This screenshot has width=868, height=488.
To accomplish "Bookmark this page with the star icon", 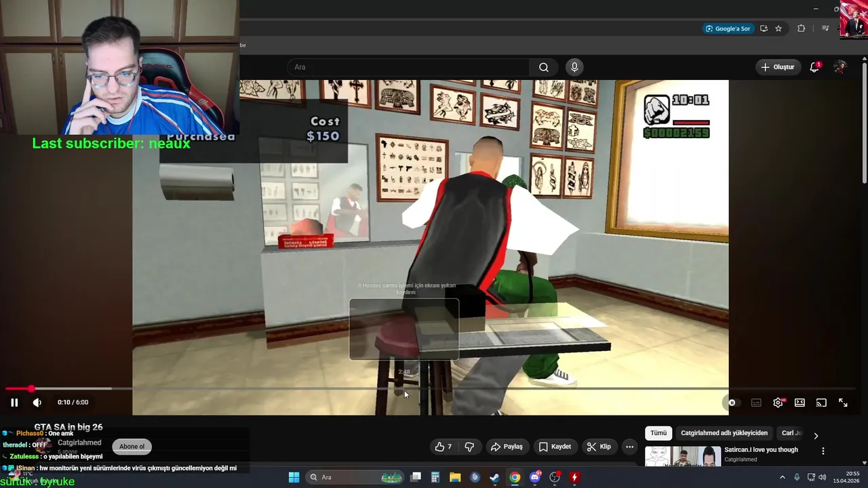I will [x=778, y=28].
